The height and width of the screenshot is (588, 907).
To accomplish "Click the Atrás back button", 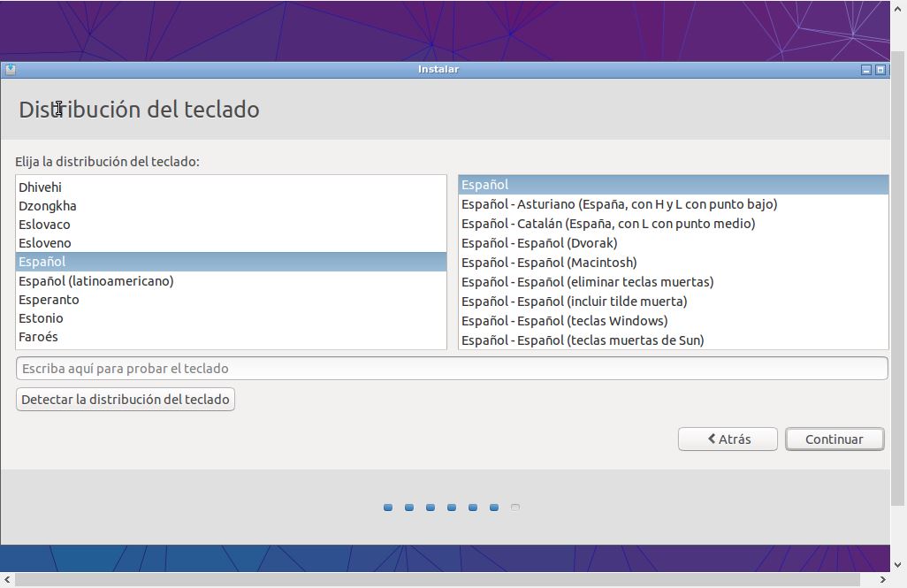I will click(728, 439).
